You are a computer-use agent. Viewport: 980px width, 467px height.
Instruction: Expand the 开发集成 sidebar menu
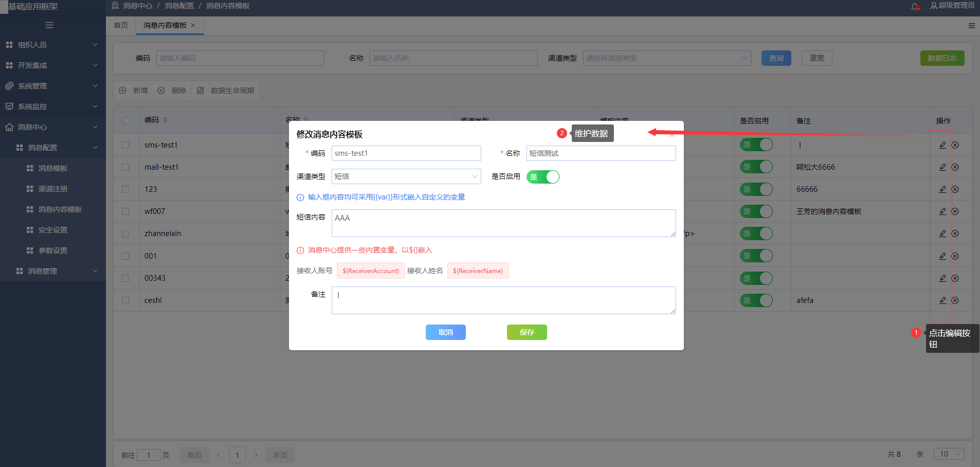tap(53, 65)
